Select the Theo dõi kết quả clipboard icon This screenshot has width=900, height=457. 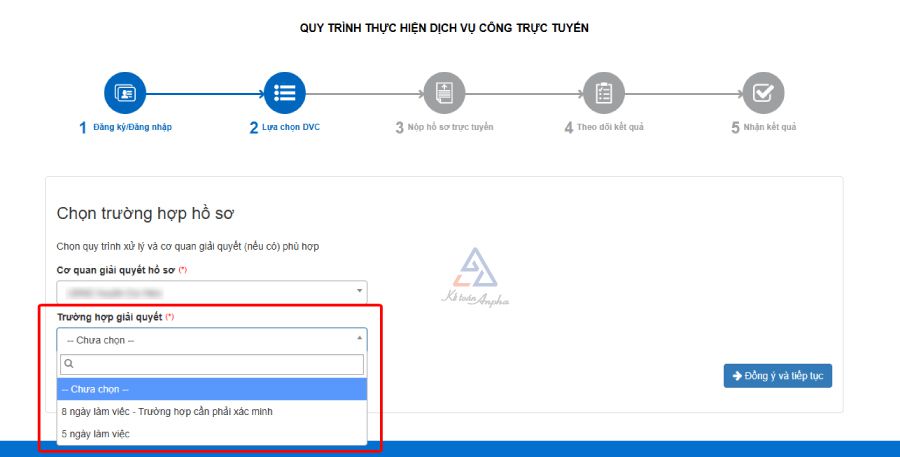click(603, 93)
